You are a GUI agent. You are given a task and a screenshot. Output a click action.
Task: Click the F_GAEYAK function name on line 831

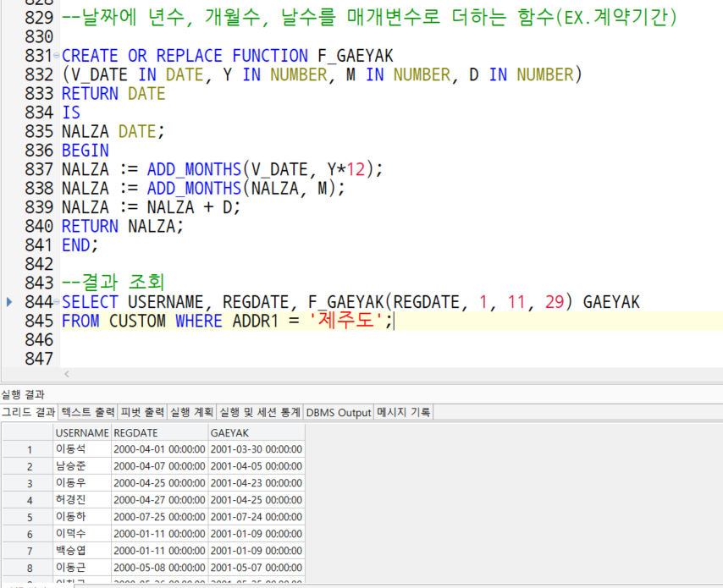356,56
